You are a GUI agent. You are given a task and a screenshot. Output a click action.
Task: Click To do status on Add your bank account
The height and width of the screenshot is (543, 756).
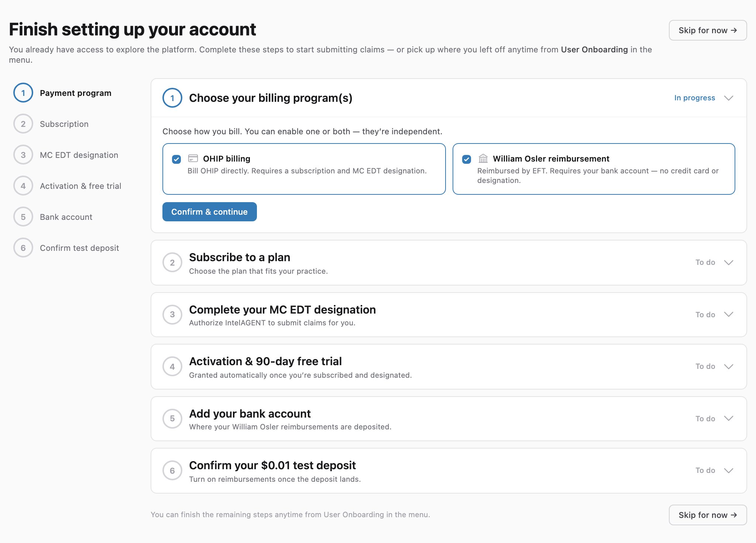[x=705, y=419]
